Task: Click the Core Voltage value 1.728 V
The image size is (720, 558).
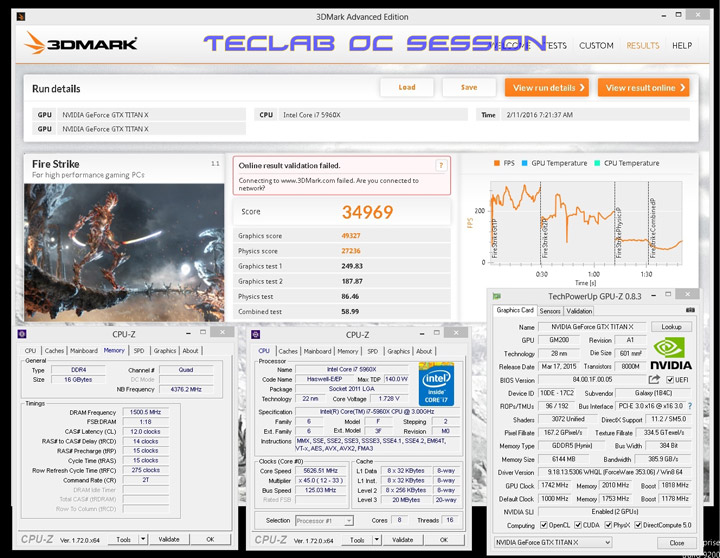Action: point(388,398)
